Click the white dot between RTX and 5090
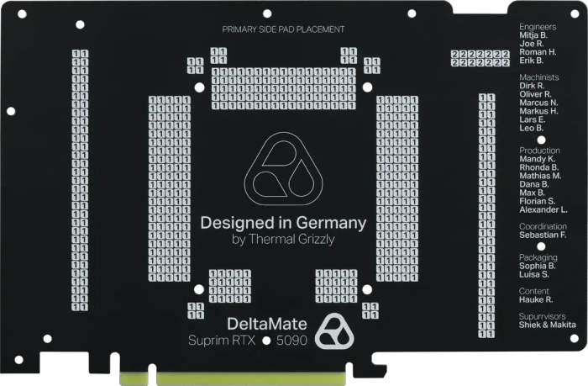The width and height of the screenshot is (588, 386). coord(266,341)
